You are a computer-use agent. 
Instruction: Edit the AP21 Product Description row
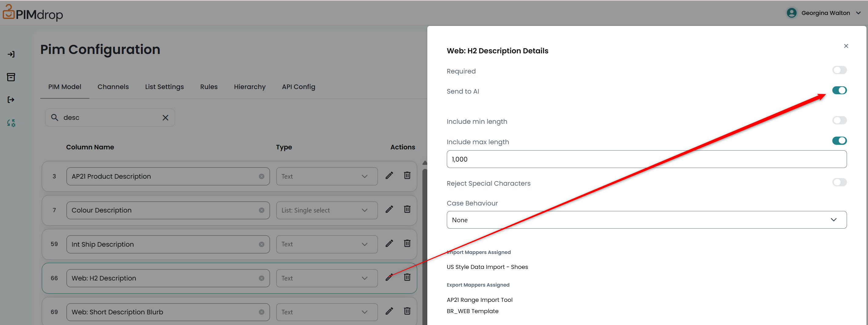click(x=389, y=176)
